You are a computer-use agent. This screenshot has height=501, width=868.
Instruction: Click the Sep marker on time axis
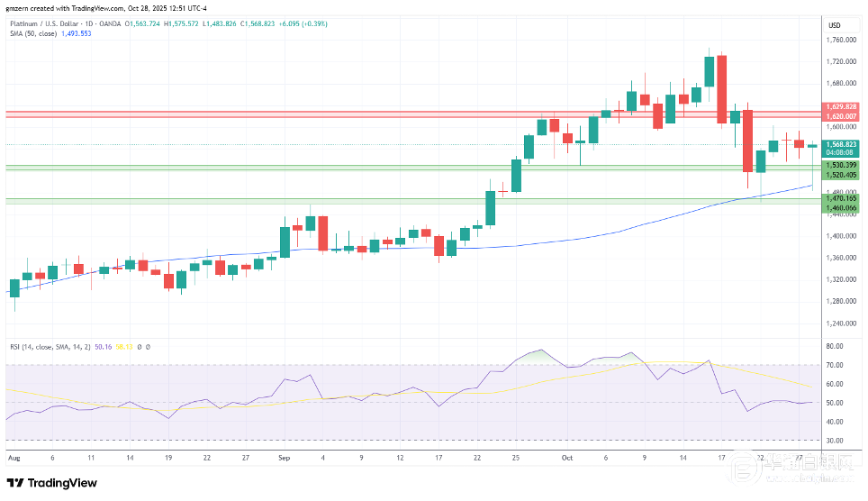[x=285, y=457]
